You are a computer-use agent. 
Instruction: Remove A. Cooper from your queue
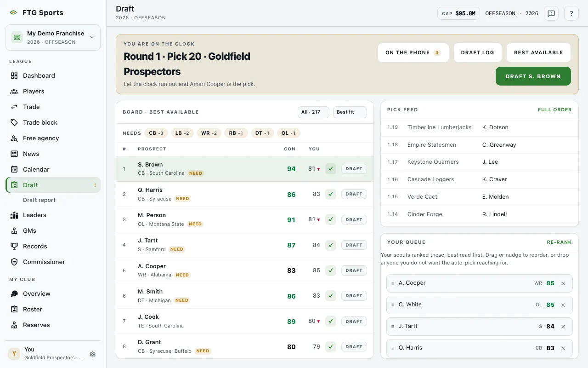click(x=563, y=283)
